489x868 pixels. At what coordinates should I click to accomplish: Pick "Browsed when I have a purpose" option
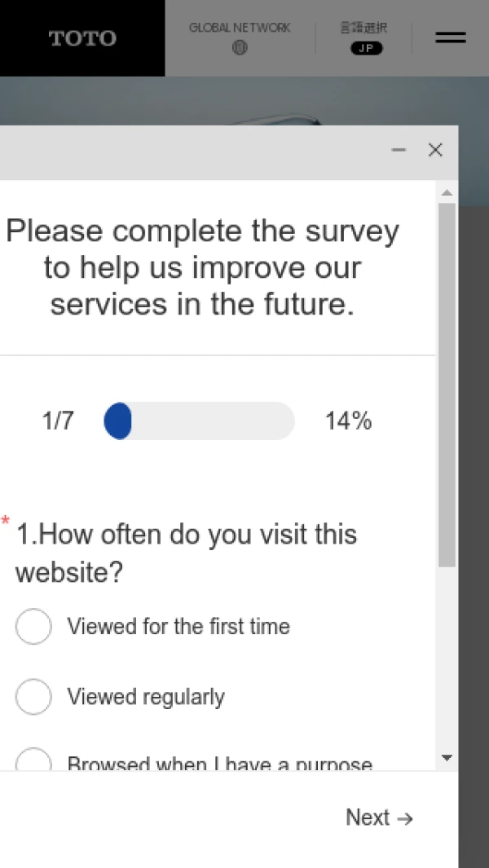33,762
